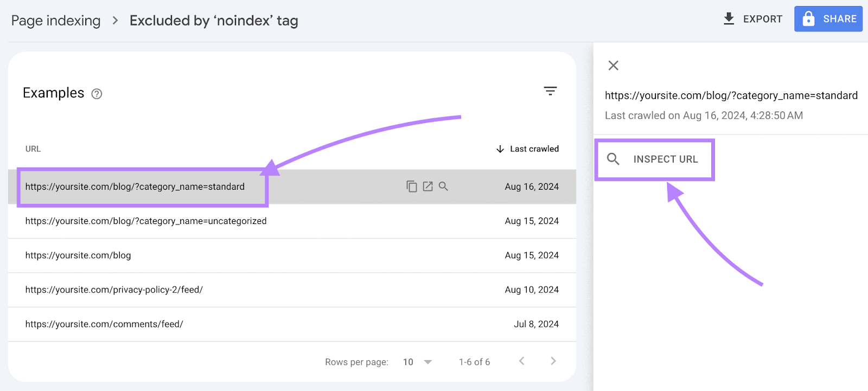Image resolution: width=868 pixels, height=391 pixels.
Task: Select the privacy-policy-2/feed URL row
Action: pos(292,290)
